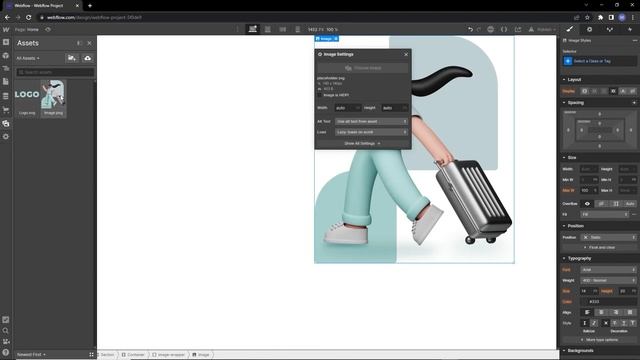This screenshot has height=360, width=640.
Task: Open the Ecommerce cart panel icon
Action: coord(6,109)
